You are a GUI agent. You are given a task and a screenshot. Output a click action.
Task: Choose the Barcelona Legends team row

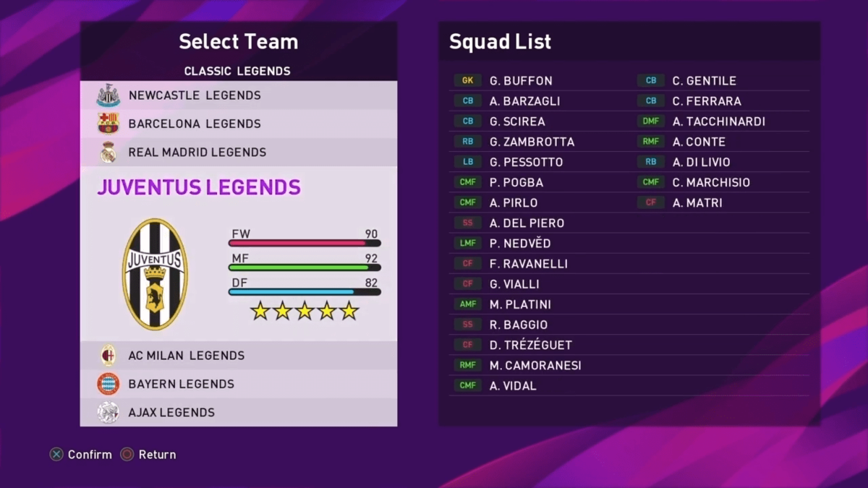click(239, 124)
